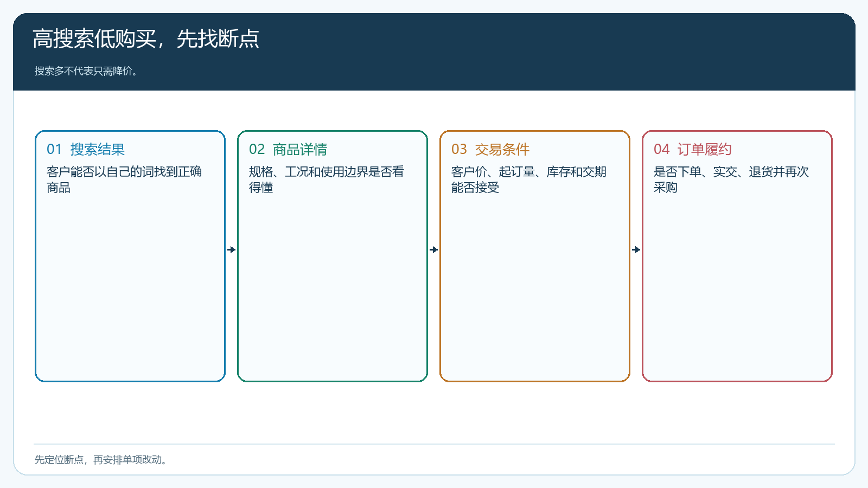Select the slide title "高搜索低购买，先找断点"
The height and width of the screenshot is (488, 868).
[146, 39]
